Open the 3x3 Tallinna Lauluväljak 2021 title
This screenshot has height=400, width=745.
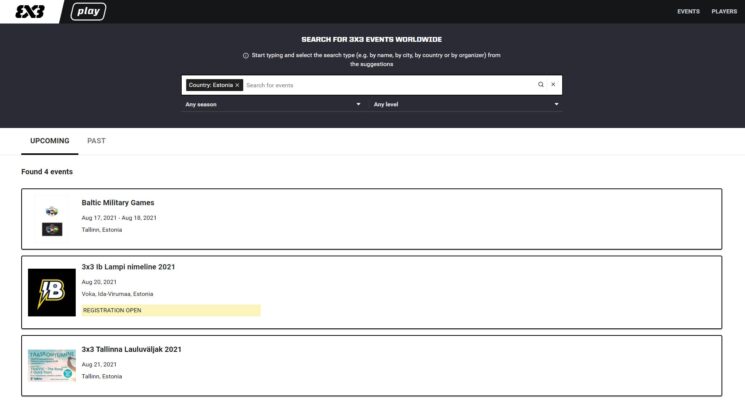tap(131, 349)
